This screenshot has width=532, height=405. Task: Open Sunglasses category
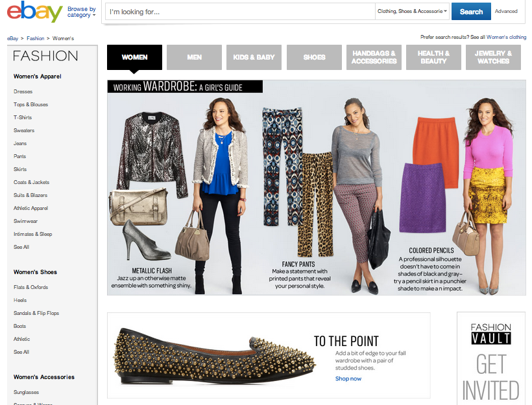[x=26, y=392]
